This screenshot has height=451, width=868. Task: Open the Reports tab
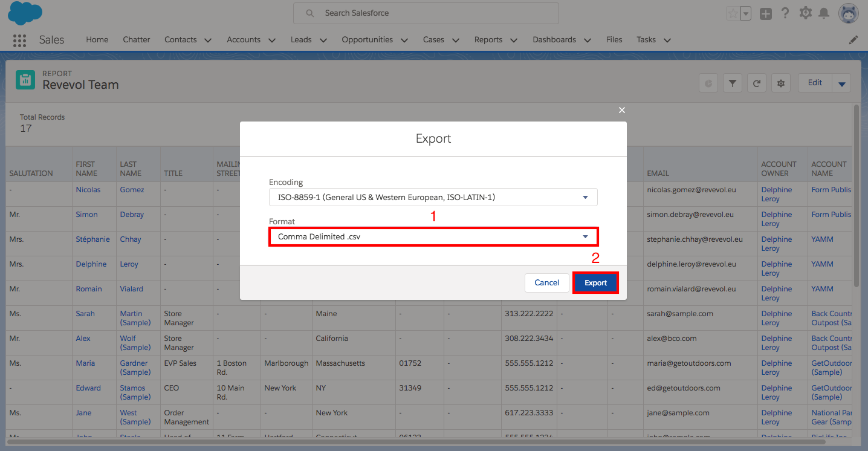(488, 40)
